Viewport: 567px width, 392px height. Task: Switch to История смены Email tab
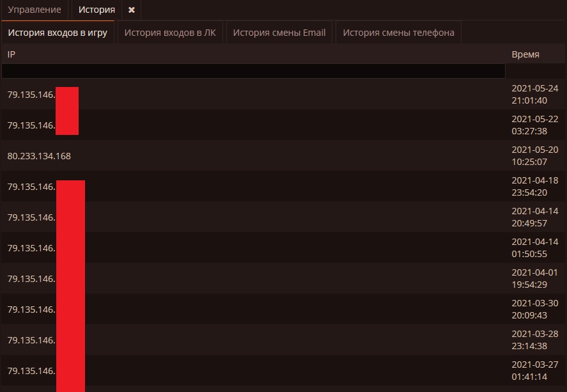[x=279, y=33]
